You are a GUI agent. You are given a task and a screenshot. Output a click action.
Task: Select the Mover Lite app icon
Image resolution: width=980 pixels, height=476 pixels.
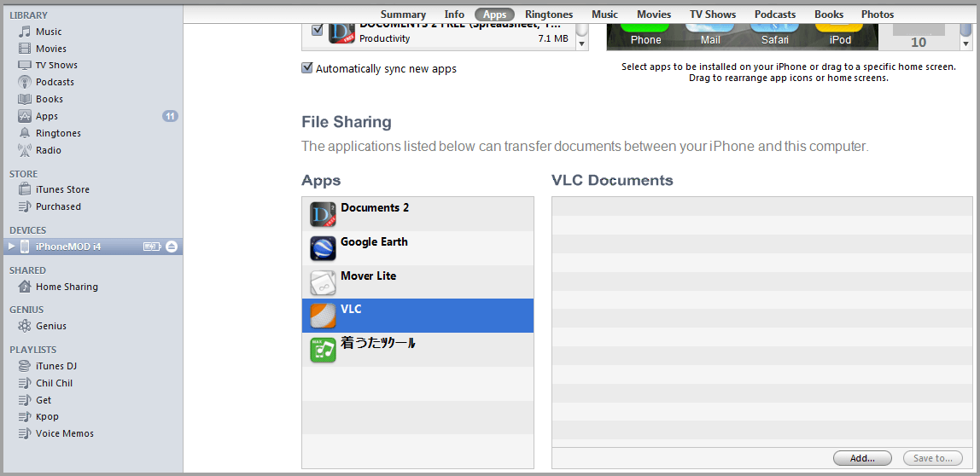(324, 282)
